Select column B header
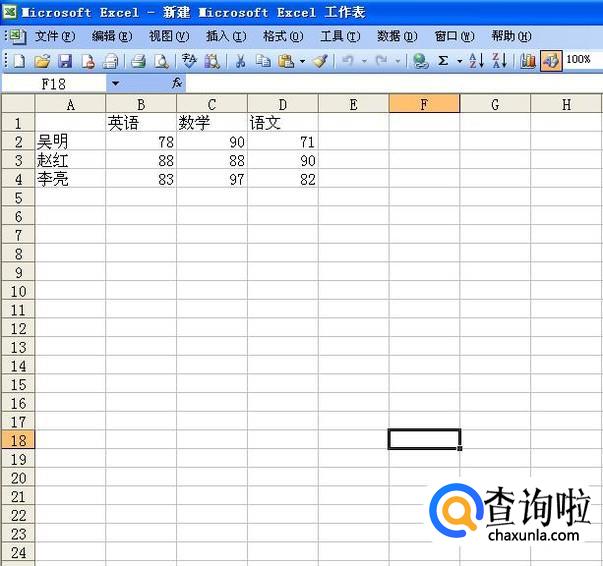The image size is (603, 566). coord(141,104)
